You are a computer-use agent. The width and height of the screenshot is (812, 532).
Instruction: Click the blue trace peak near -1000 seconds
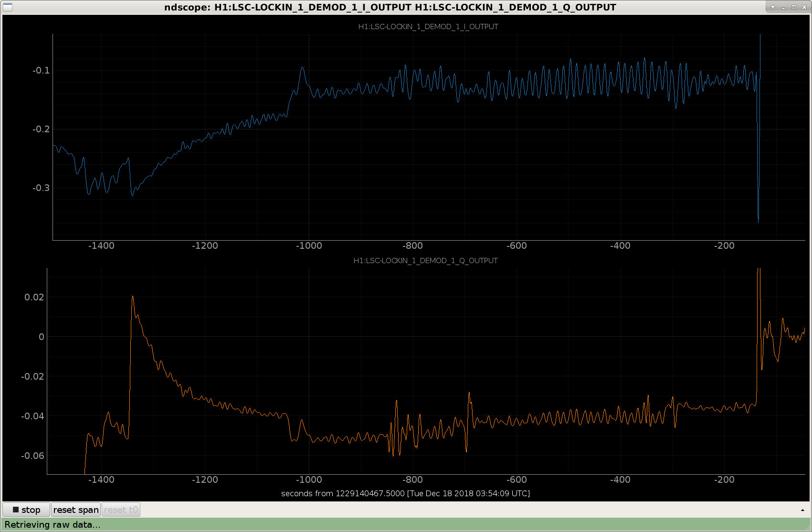tap(302, 68)
